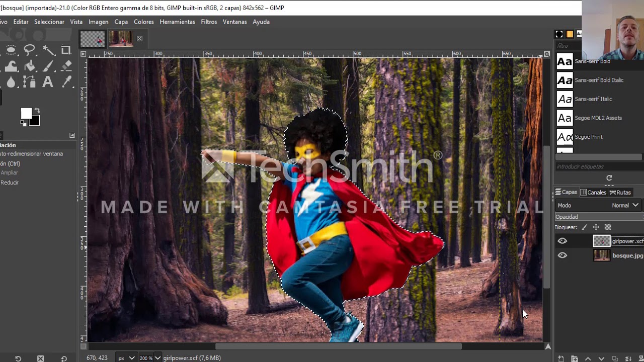The width and height of the screenshot is (644, 362).
Task: Refresh the fonts list
Action: [609, 178]
